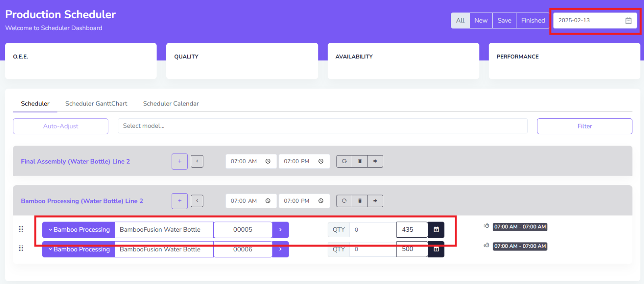Select the New status filter
This screenshot has height=284, width=644.
coord(481,21)
